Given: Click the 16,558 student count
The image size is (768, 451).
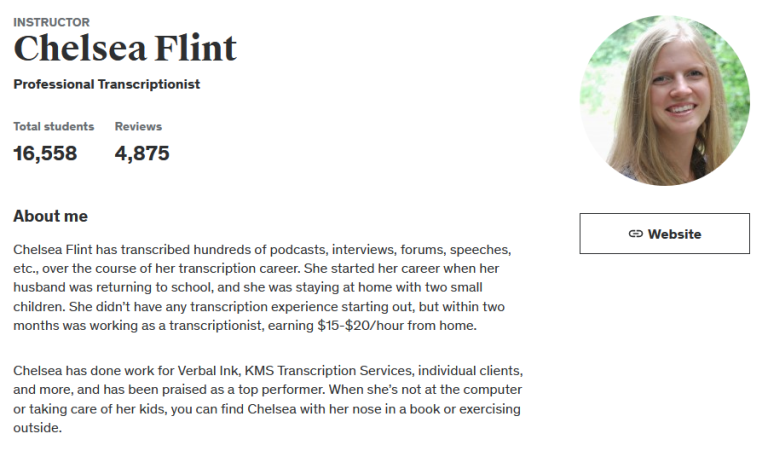Looking at the screenshot, I should 45,154.
